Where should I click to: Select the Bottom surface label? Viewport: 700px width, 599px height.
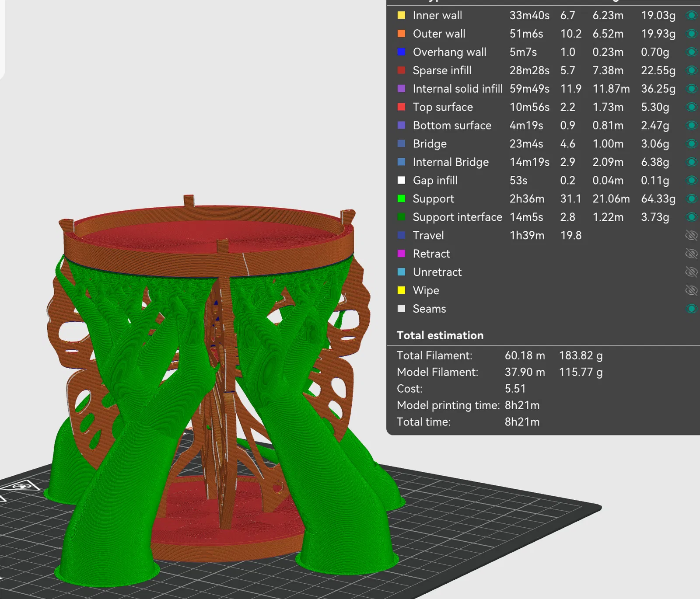pyautogui.click(x=452, y=125)
